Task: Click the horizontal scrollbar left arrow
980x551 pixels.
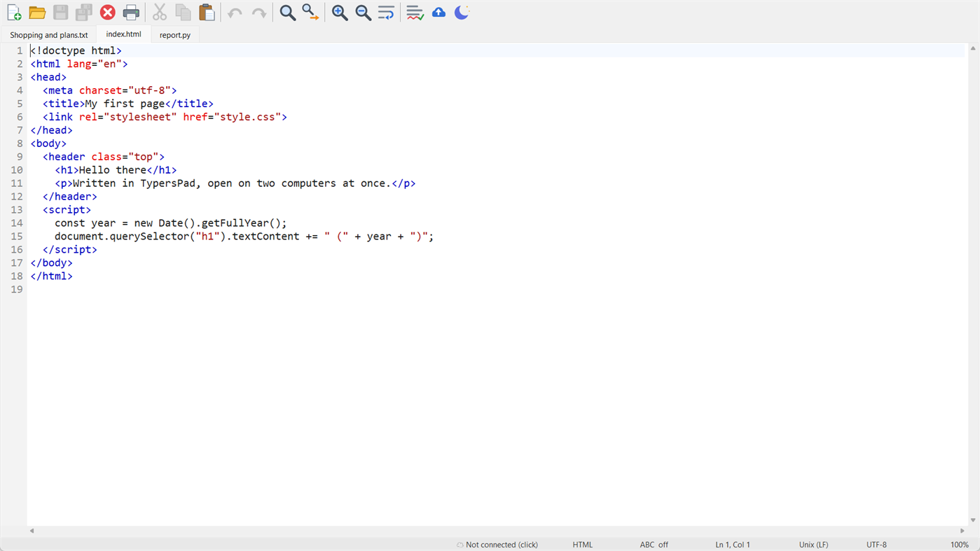Action: 32,531
